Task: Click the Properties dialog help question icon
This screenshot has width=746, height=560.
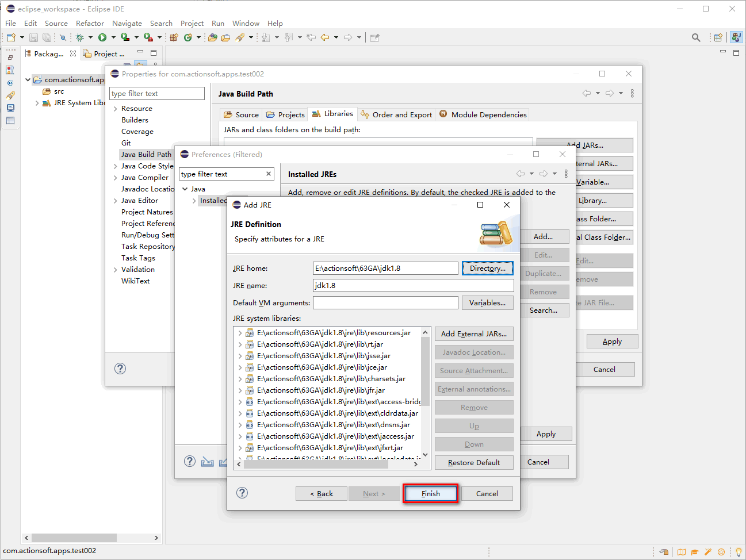Action: point(120,369)
